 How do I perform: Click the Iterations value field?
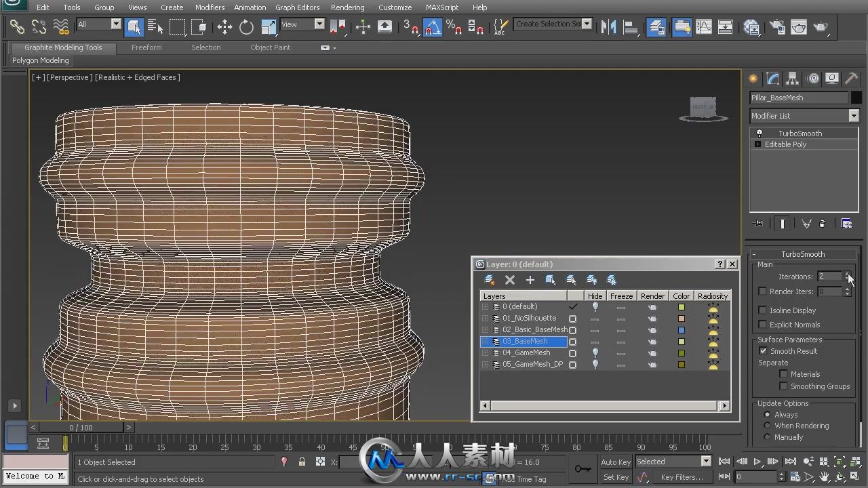(x=829, y=277)
